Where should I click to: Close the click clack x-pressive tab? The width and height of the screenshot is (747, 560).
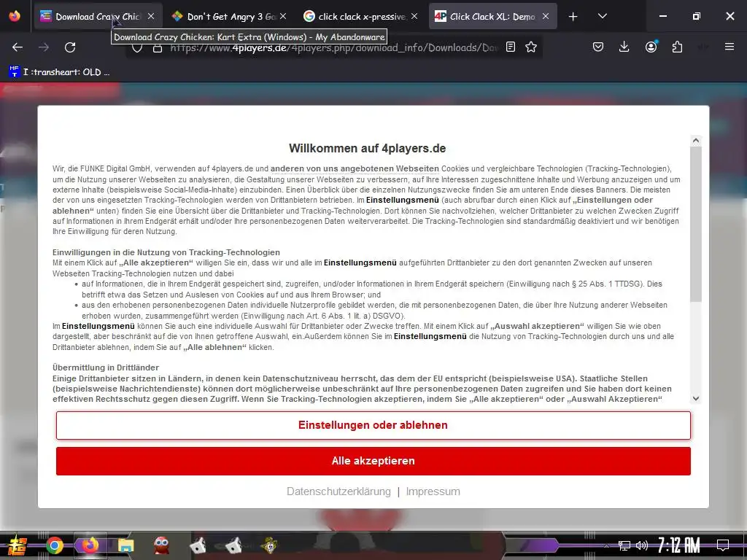tap(414, 16)
